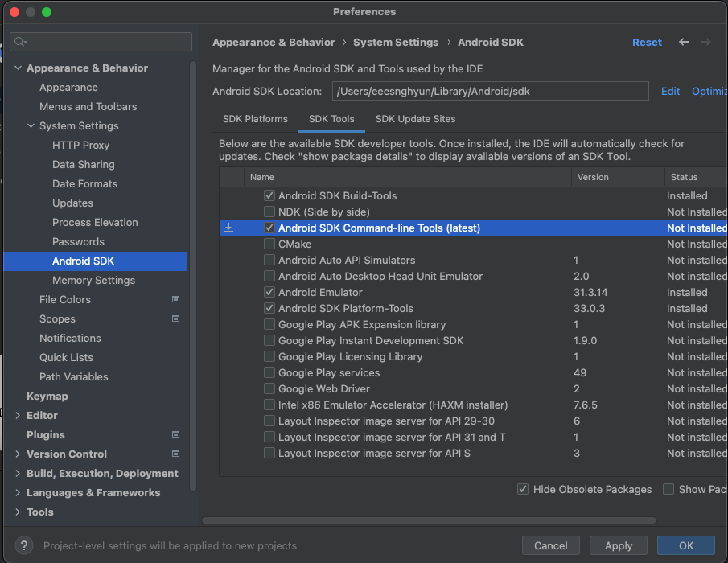The height and width of the screenshot is (563, 728).
Task: Select the SDK Tools tab
Action: click(331, 119)
